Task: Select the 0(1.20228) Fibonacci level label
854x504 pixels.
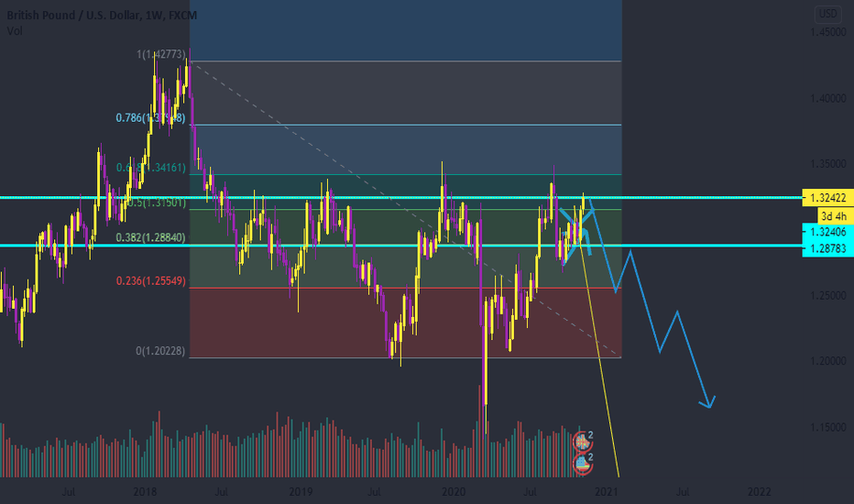Action: 160,351
